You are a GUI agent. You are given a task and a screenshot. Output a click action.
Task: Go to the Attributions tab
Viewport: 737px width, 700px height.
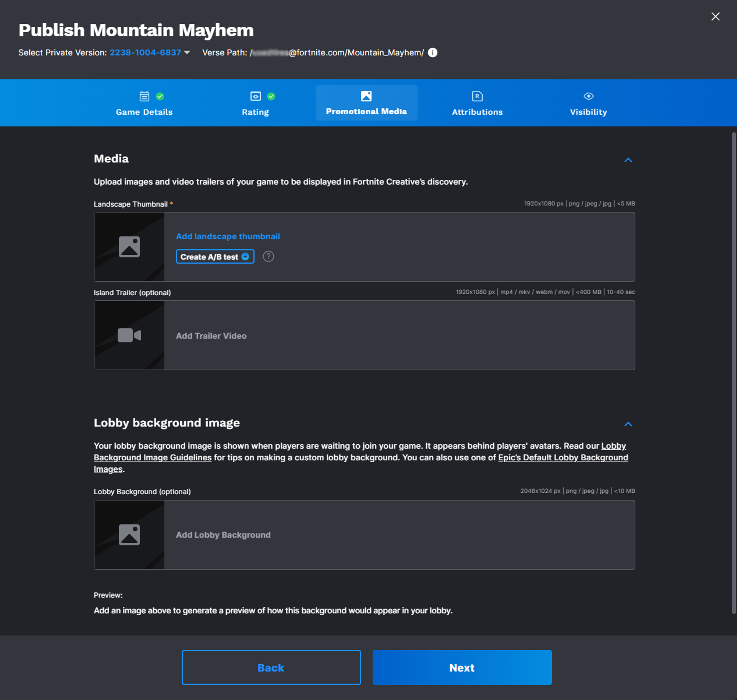point(477,103)
